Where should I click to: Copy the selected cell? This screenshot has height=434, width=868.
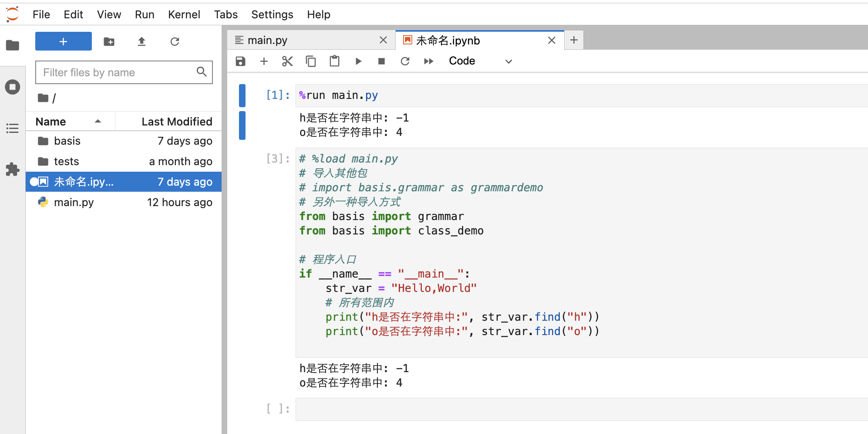click(x=311, y=61)
